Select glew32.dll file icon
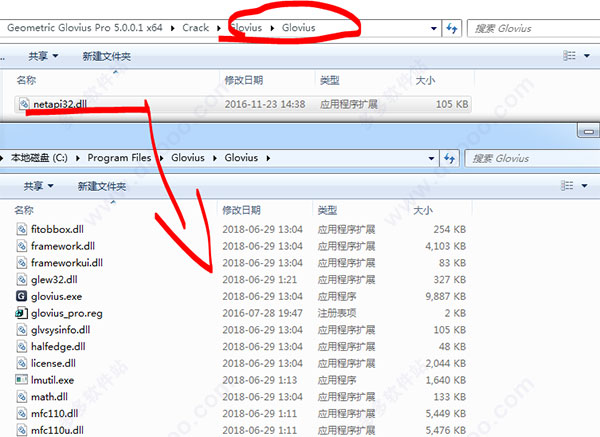 (21, 280)
